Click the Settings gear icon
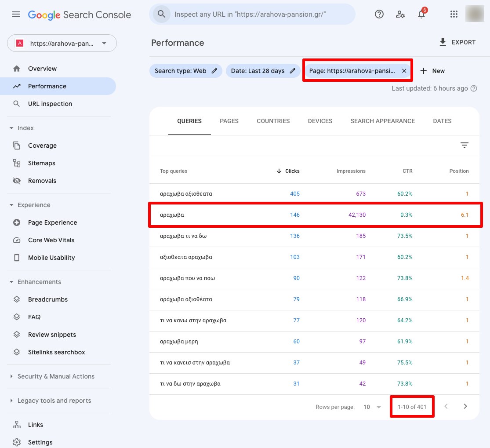Image resolution: width=490 pixels, height=448 pixels. tap(17, 442)
